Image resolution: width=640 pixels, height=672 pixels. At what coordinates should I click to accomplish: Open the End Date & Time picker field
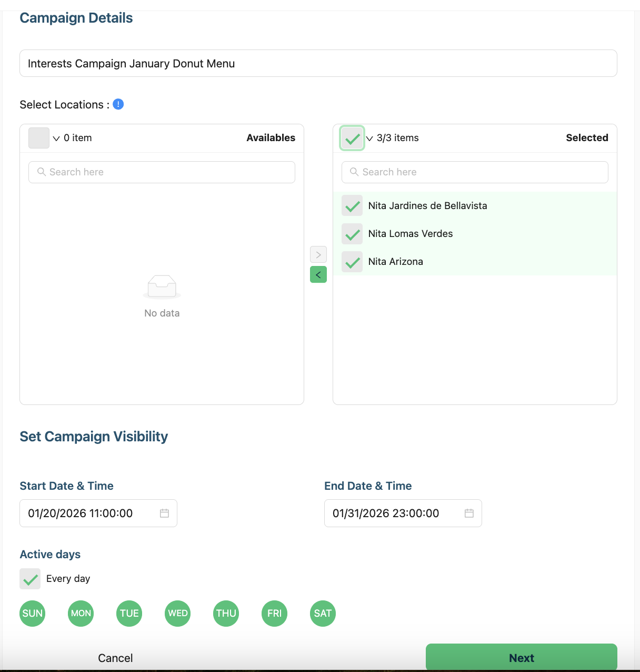pyautogui.click(x=395, y=513)
